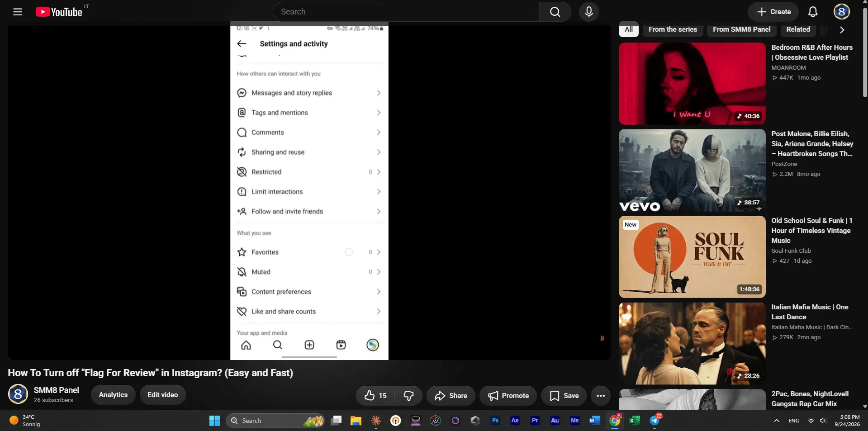Viewport: 868px width, 431px height.
Task: Open the Post Malone Heartbroken Songs title
Action: 812,144
